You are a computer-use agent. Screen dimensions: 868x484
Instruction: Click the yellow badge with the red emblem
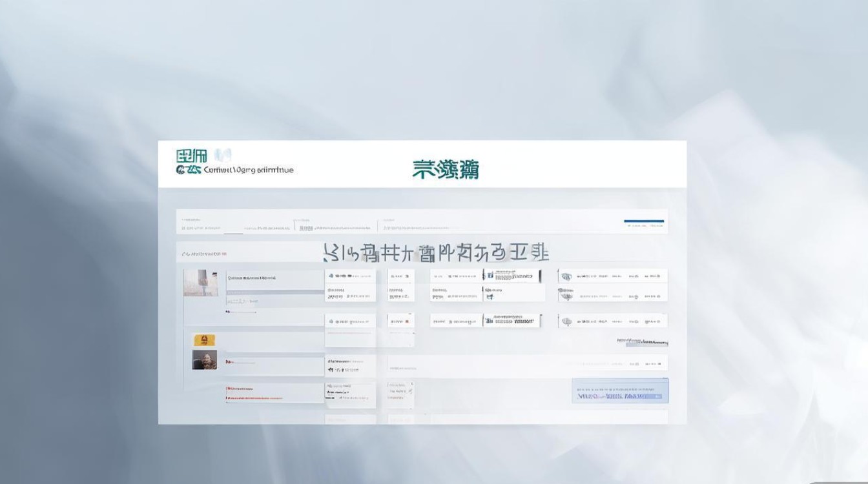click(204, 340)
